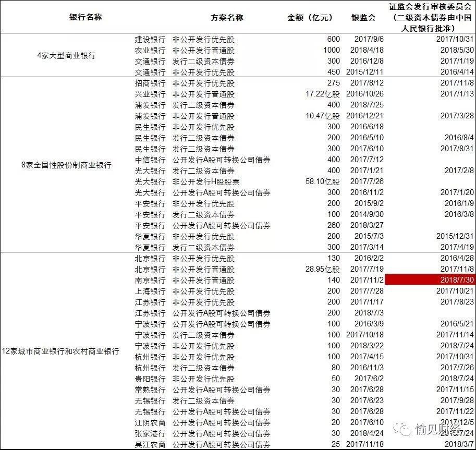Click the 贵阳银行 bank name cell
Image resolution: width=476 pixels, height=450 pixels.
[x=150, y=379]
